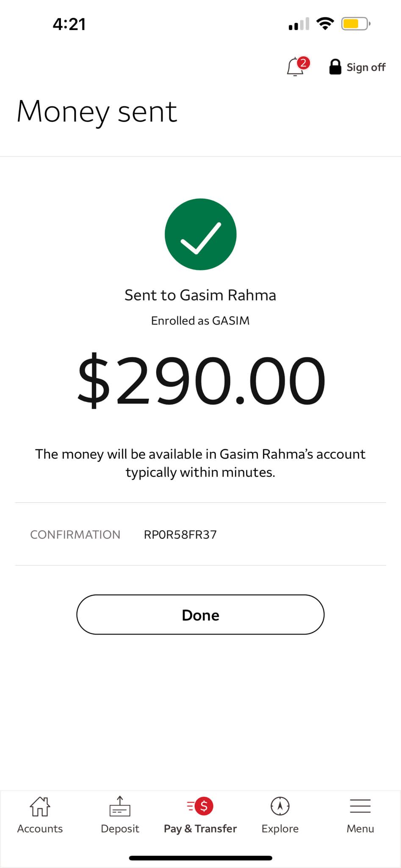The height and width of the screenshot is (868, 401).
Task: Tap the Wi-Fi status icon
Action: pyautogui.click(x=325, y=24)
